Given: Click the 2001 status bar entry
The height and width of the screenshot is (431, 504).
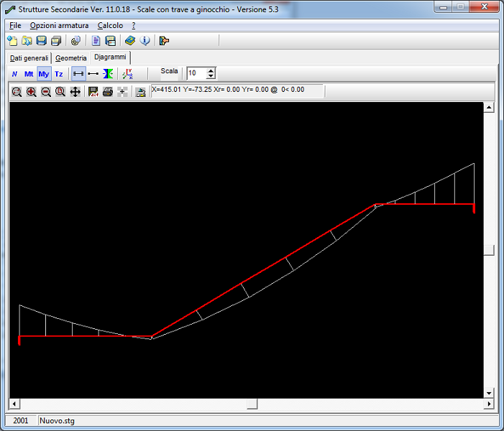Looking at the screenshot, I should [x=21, y=421].
